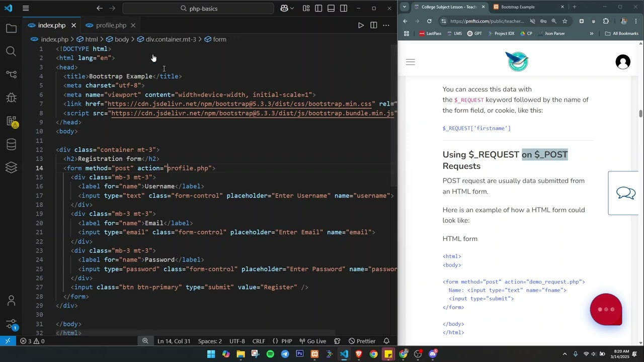Screen dimensions: 644x362
Task: Open Run and Debug view
Action: (11, 98)
